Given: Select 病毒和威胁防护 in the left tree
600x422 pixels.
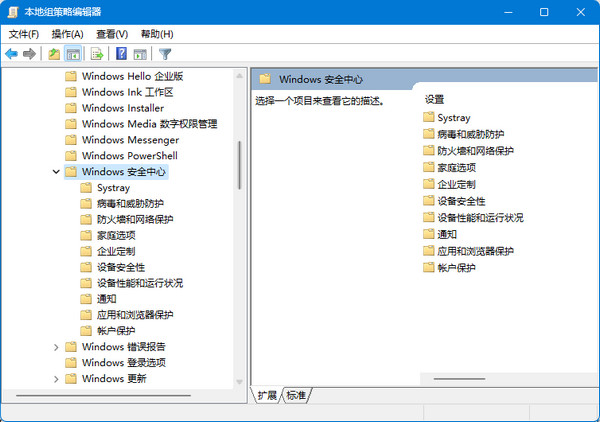Looking at the screenshot, I should [122, 204].
